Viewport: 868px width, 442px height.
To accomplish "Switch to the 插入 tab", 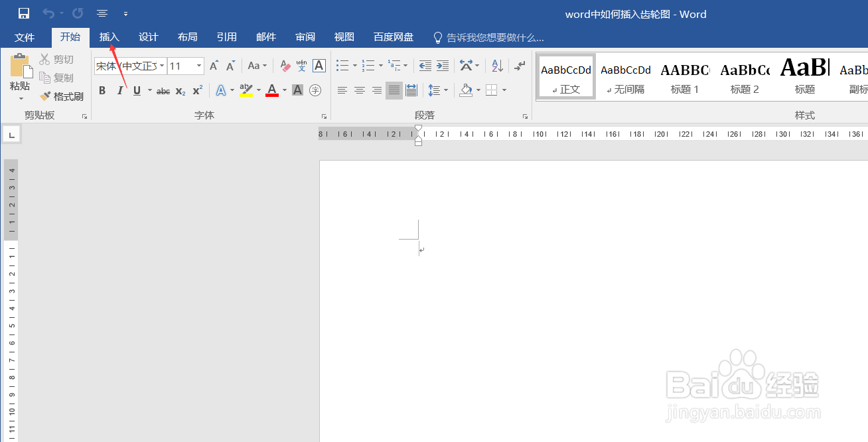I will (109, 37).
